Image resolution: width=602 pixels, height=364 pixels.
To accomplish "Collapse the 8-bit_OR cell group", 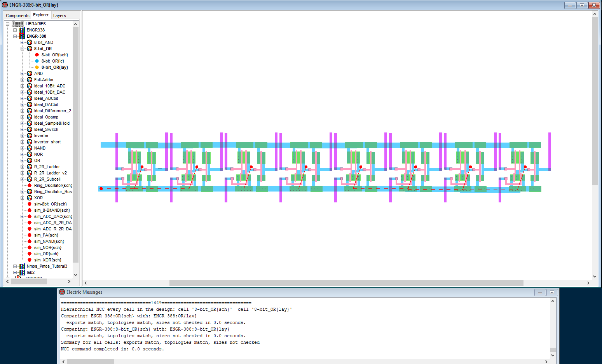I will coord(23,49).
